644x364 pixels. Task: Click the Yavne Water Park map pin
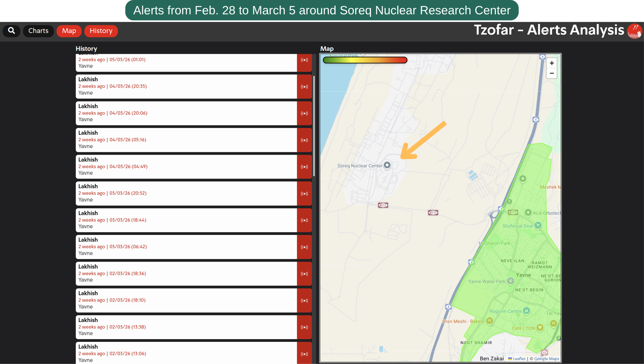pyautogui.click(x=510, y=281)
